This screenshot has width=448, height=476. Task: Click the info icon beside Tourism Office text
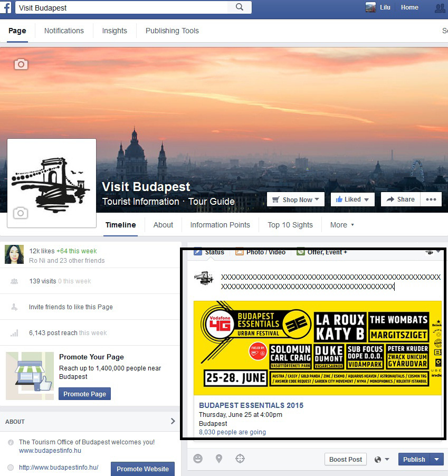click(x=11, y=442)
